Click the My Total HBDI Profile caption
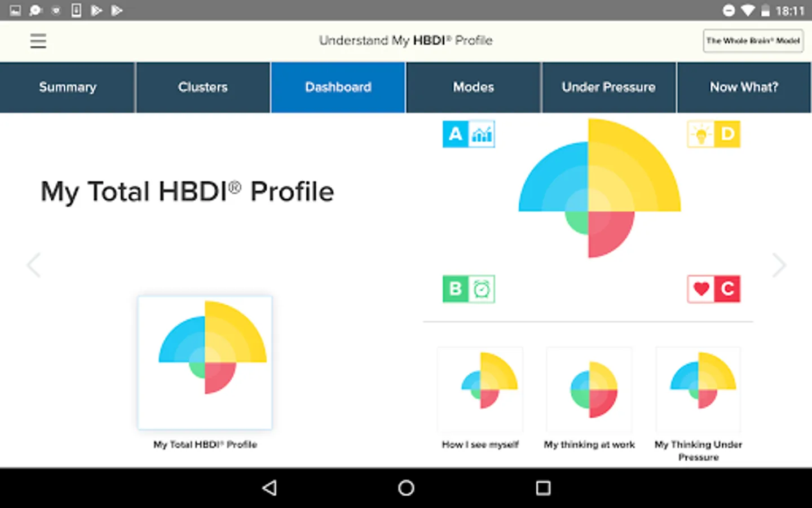812x508 pixels. pos(205,445)
